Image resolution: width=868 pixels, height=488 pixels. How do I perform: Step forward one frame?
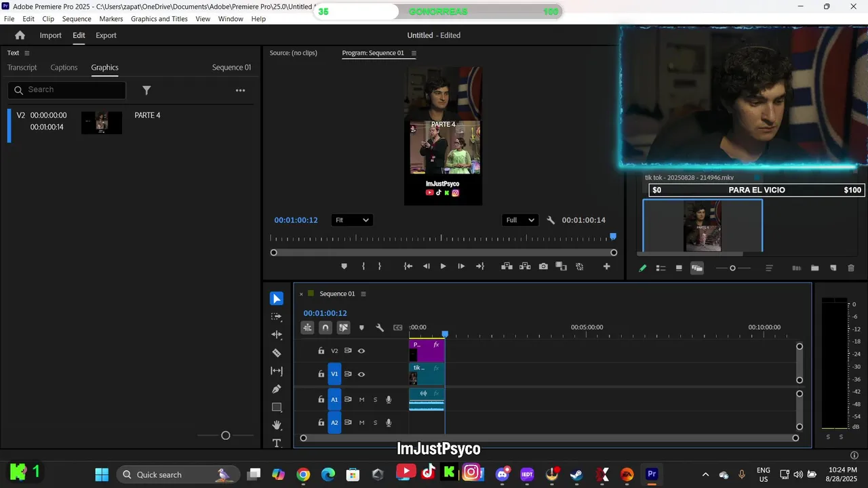point(461,266)
